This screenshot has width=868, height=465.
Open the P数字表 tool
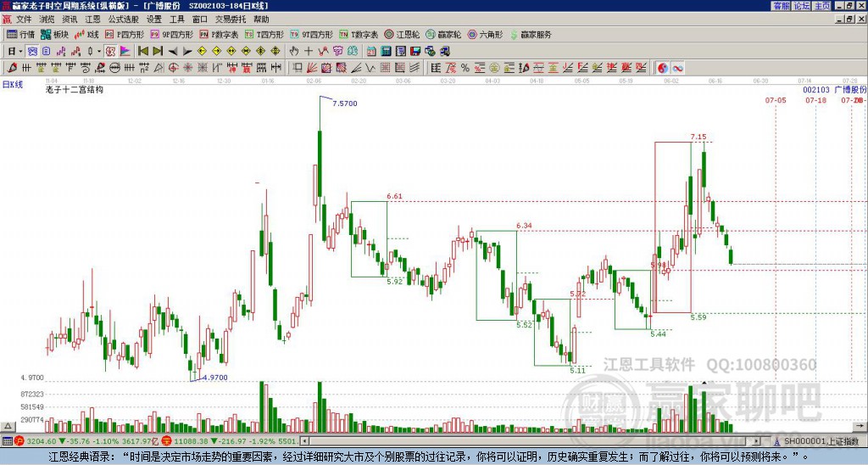[219, 34]
